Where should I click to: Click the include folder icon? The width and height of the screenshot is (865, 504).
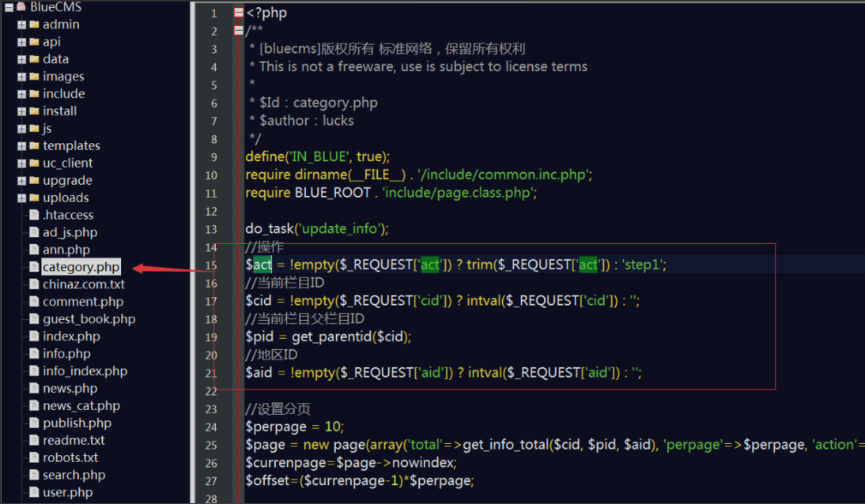[34, 94]
